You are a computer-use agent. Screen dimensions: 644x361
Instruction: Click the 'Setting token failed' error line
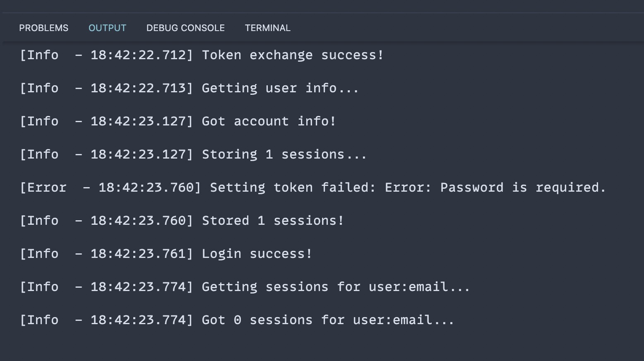(312, 187)
